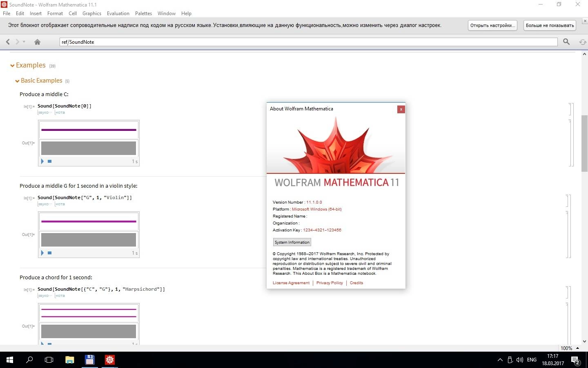The height and width of the screenshot is (368, 588).
Task: Open the Palettes menu
Action: [143, 13]
